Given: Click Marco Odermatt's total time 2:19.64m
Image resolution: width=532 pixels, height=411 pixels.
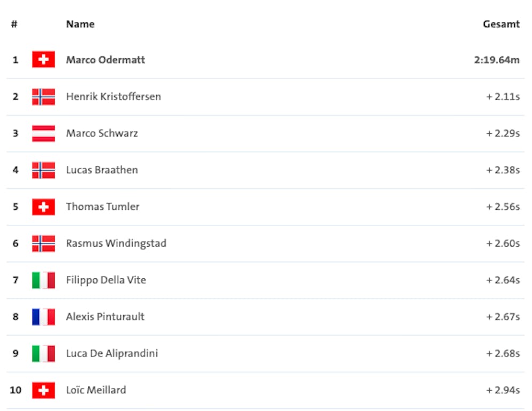Looking at the screenshot, I should 496,59.
